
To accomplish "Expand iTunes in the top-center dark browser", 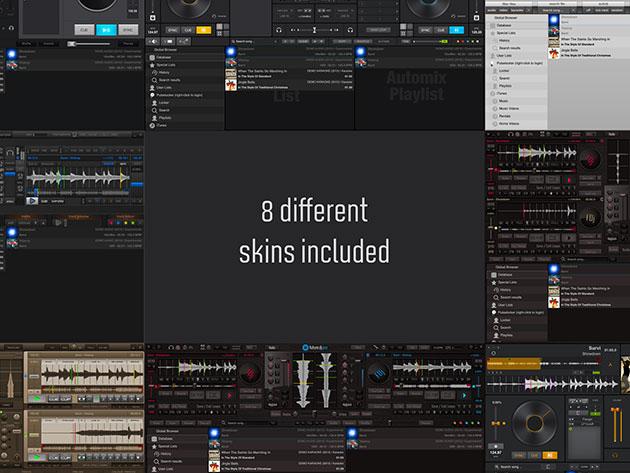I will tap(185, 125).
